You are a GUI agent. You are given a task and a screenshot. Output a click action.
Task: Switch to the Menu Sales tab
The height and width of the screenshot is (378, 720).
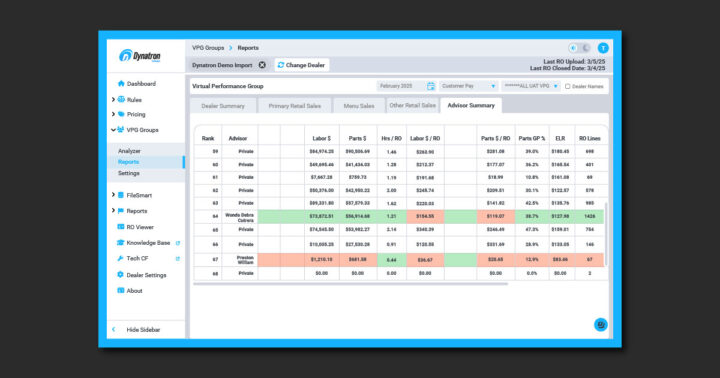tap(359, 106)
